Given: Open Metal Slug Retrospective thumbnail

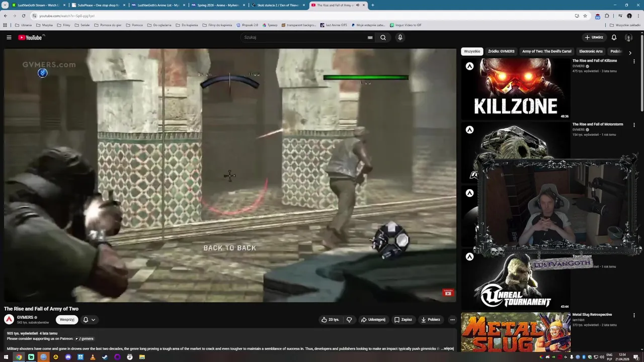Looking at the screenshot, I should point(516,333).
